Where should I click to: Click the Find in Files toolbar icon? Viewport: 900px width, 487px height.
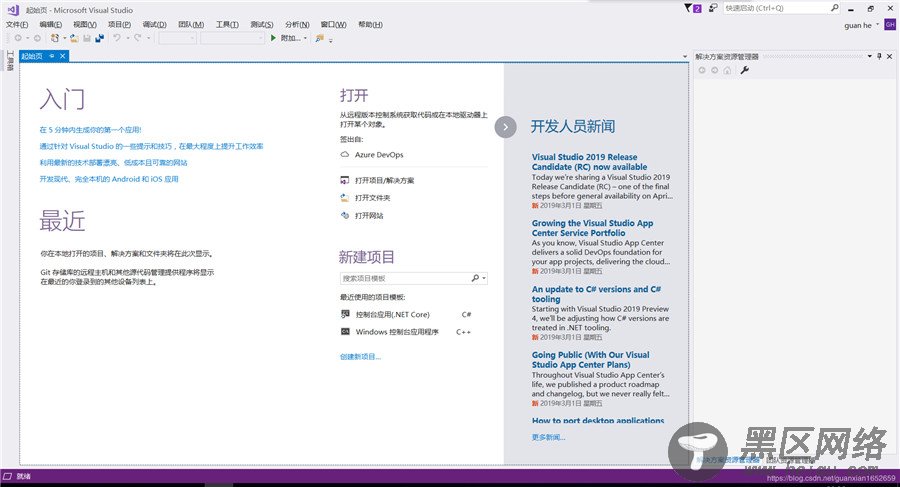(320, 38)
